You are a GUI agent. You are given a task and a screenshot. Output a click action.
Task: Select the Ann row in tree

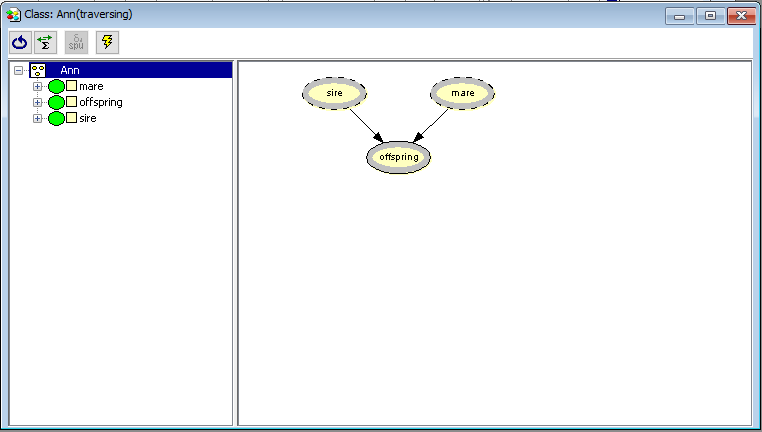click(131, 70)
